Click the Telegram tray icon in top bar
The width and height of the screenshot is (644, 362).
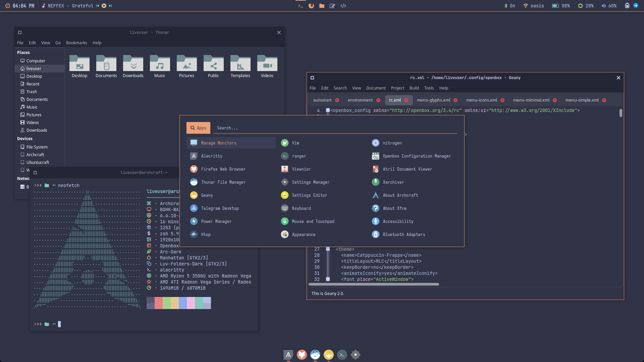636,6
